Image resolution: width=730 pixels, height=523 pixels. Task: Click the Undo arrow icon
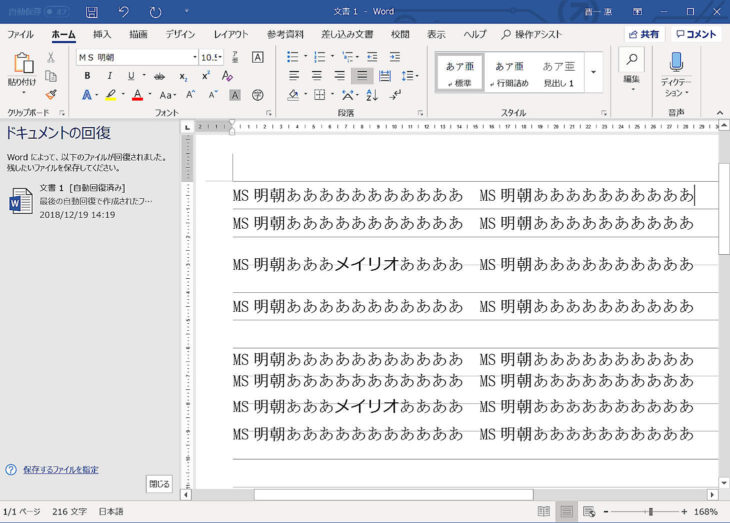[123, 12]
